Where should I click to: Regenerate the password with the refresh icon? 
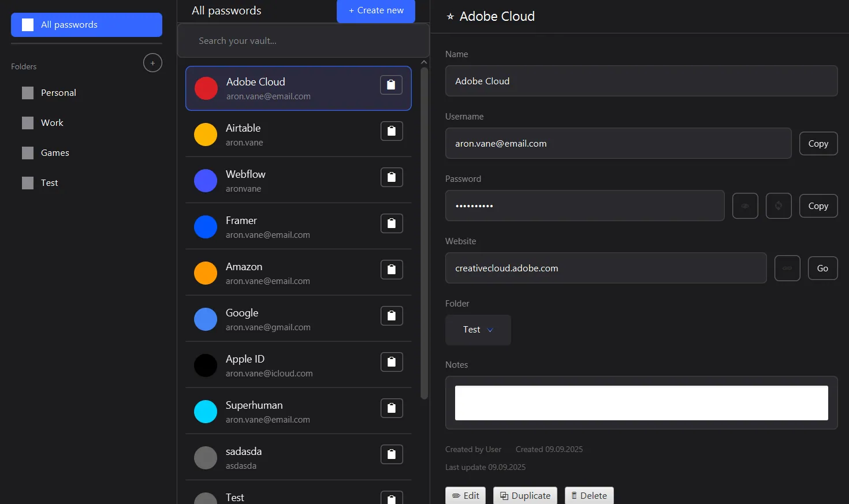tap(779, 206)
